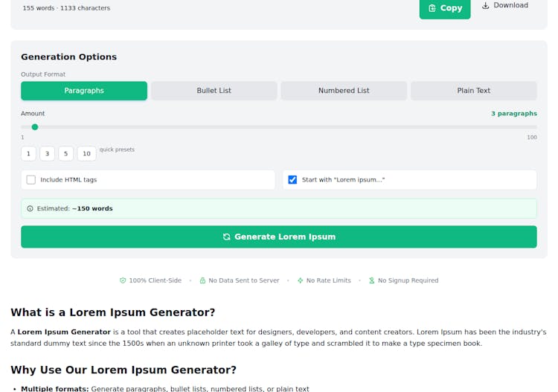Image resolution: width=558 pixels, height=392 pixels.
Task: Choose Numbered List output format
Action: point(344,91)
